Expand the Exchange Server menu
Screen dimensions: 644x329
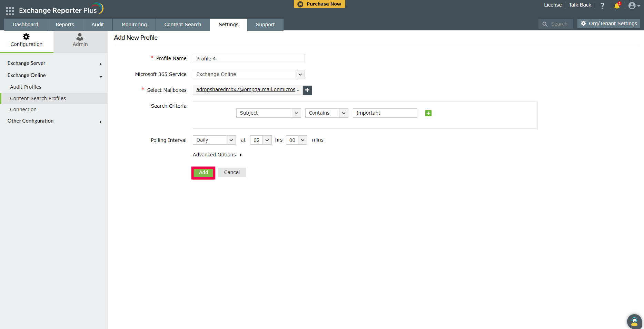point(54,64)
